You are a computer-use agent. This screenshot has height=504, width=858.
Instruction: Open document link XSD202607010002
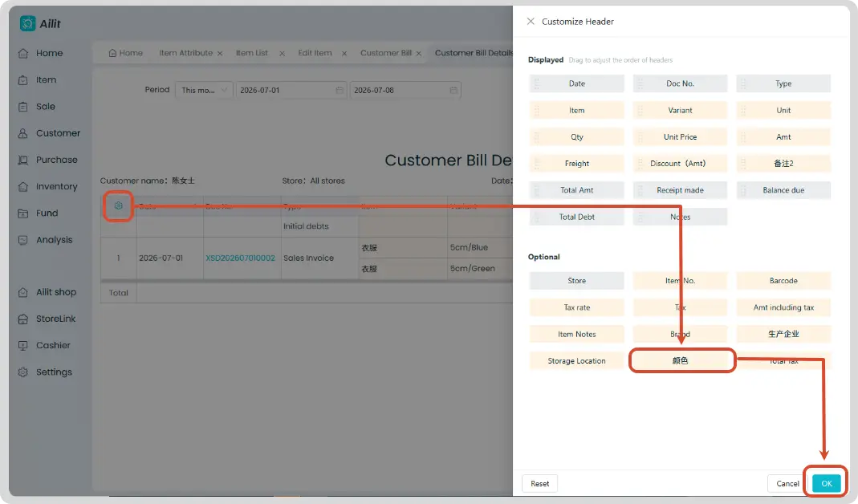click(240, 258)
